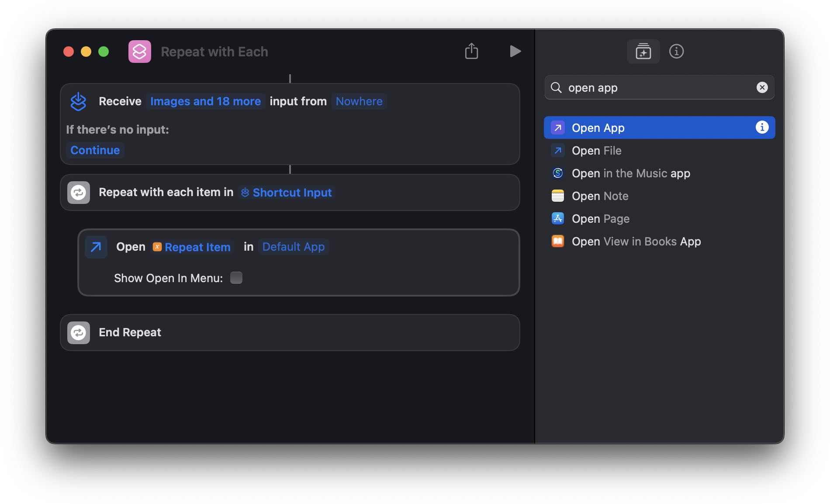
Task: Click the Open action arrow icon
Action: (96, 247)
